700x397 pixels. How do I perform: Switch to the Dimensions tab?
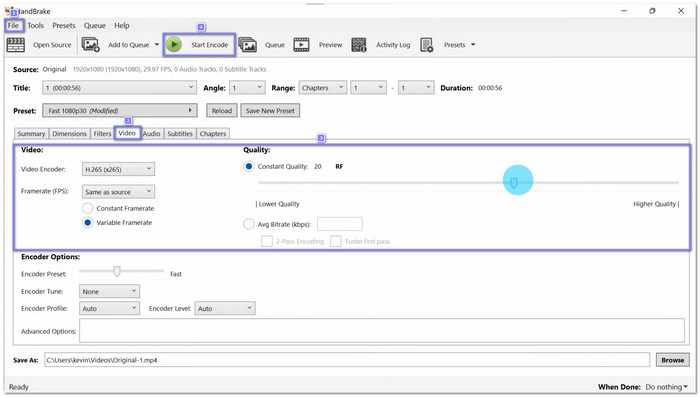pos(69,134)
